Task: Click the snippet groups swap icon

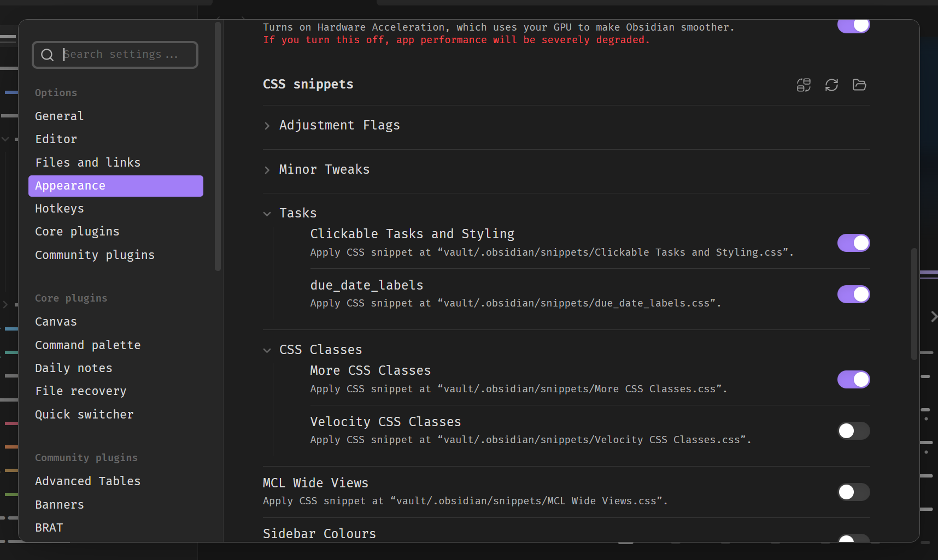Action: (804, 85)
